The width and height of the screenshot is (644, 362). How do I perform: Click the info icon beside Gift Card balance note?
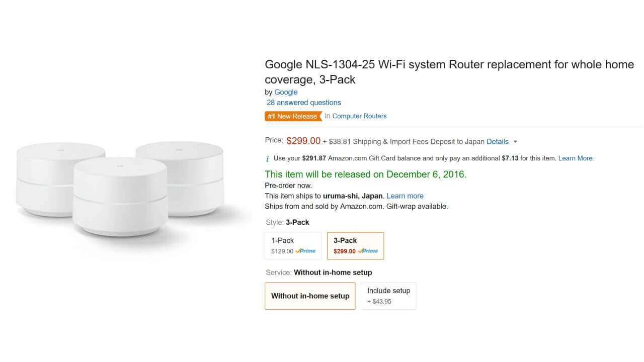click(x=267, y=158)
